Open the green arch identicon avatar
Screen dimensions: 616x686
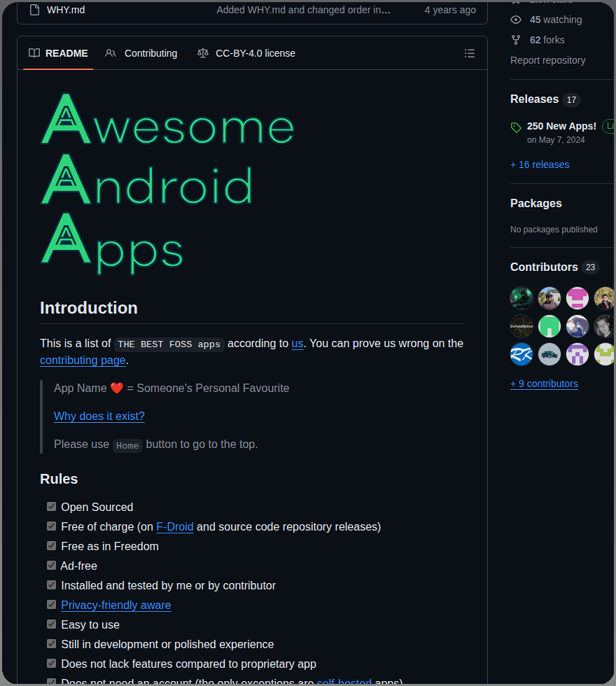click(x=549, y=326)
